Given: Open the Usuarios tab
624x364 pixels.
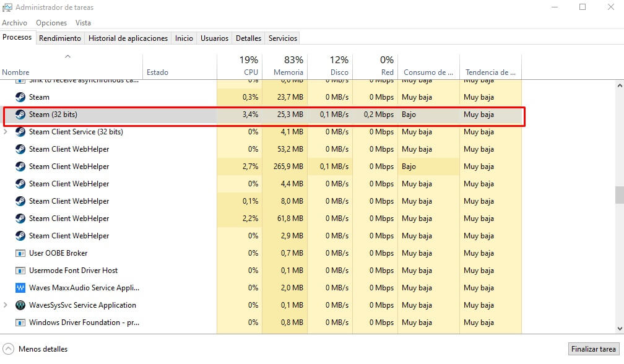Looking at the screenshot, I should pyautogui.click(x=214, y=38).
